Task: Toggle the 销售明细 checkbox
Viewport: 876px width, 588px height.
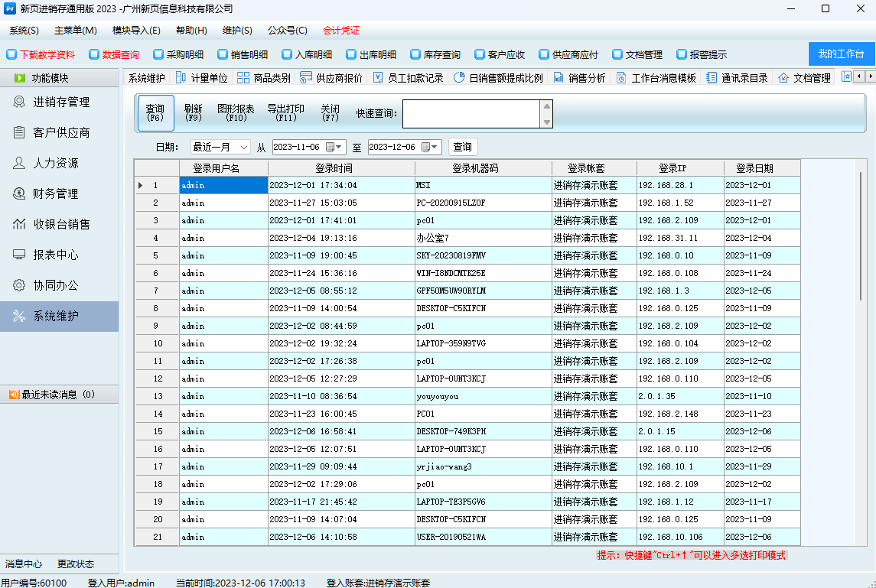Action: click(x=223, y=54)
